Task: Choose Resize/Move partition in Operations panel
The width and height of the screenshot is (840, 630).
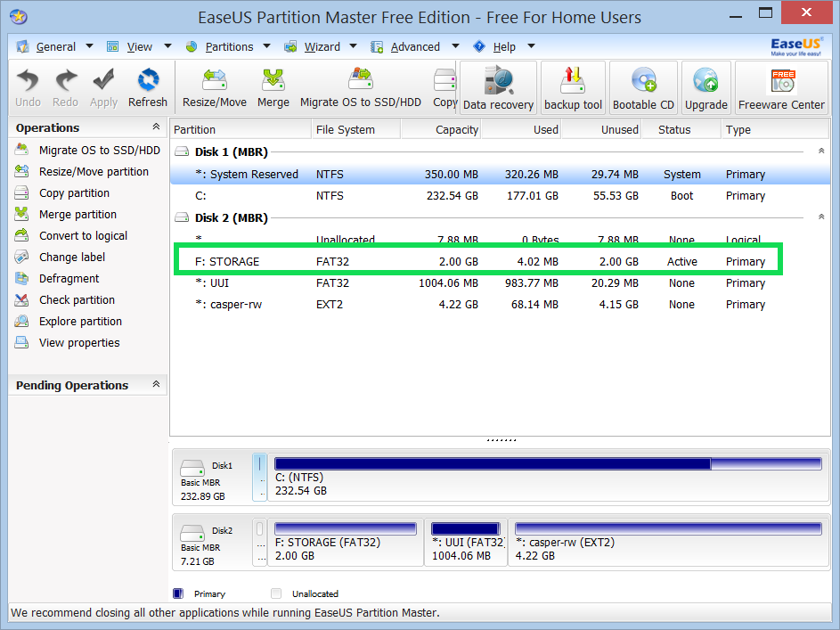Action: [x=82, y=171]
